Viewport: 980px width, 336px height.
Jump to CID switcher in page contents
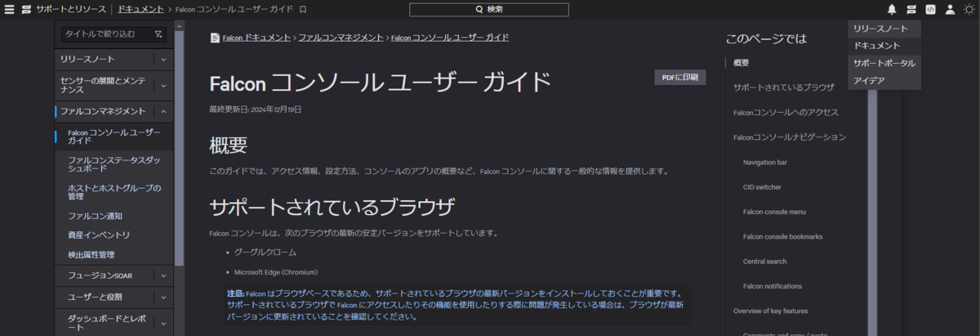pyautogui.click(x=763, y=187)
